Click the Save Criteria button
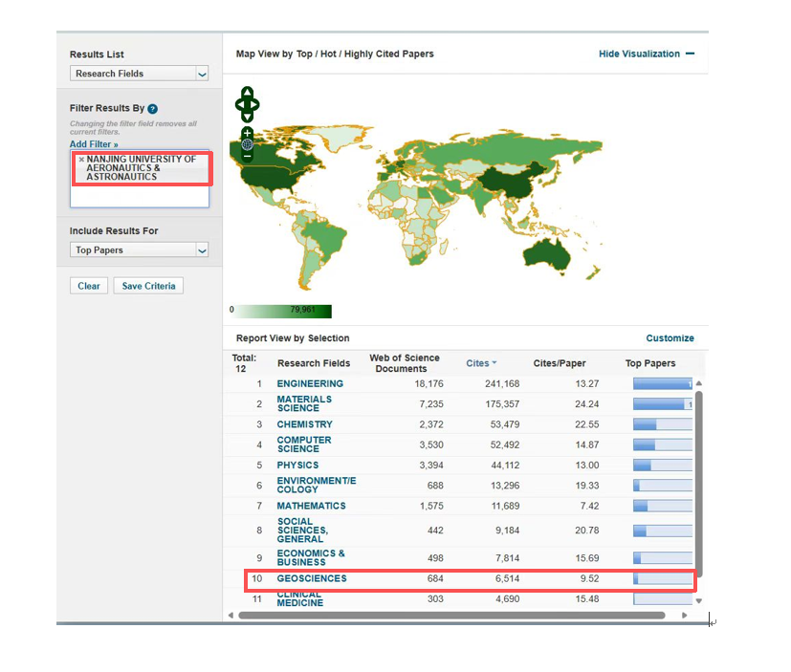 [x=147, y=286]
